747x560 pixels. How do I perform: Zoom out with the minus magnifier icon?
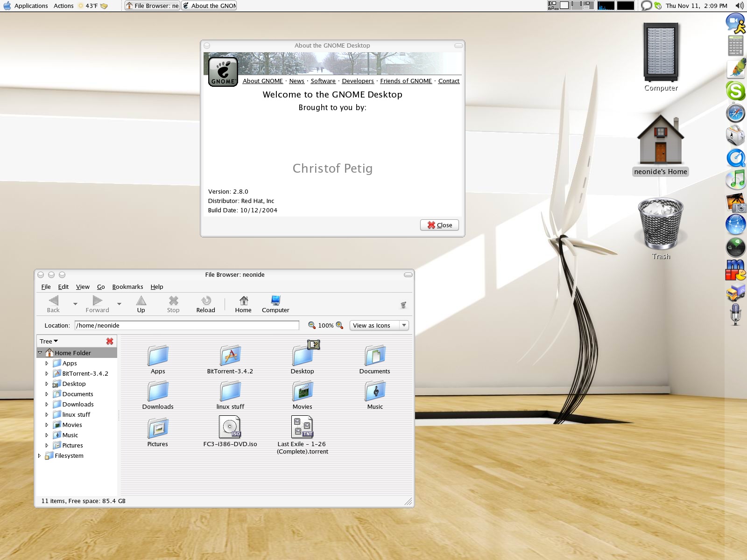click(312, 325)
